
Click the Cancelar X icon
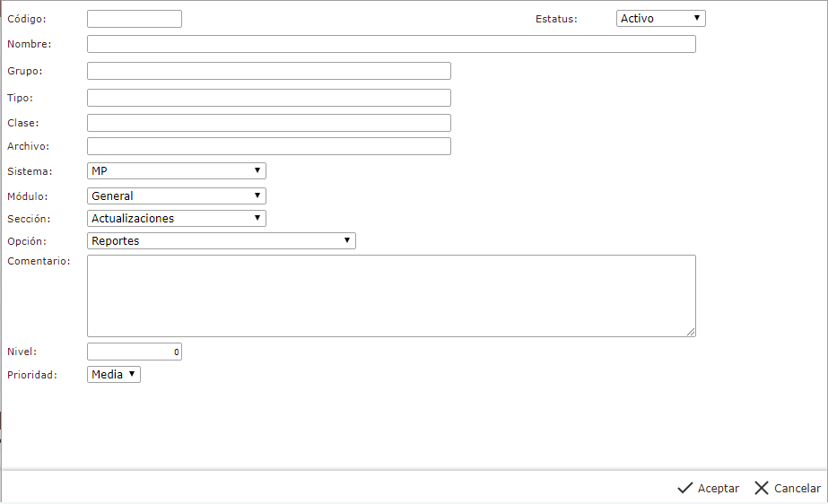(x=762, y=488)
